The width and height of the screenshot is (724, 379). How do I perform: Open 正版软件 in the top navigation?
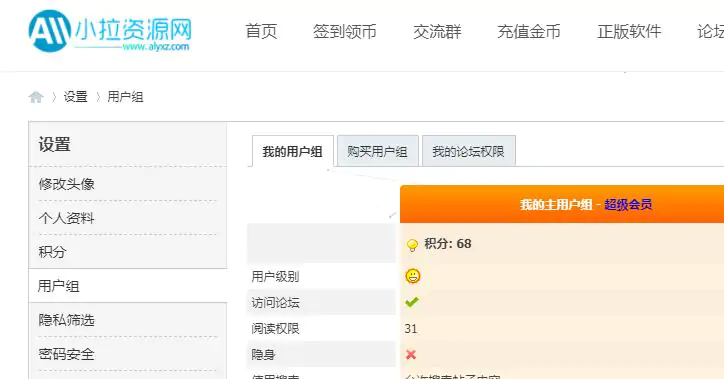click(629, 31)
